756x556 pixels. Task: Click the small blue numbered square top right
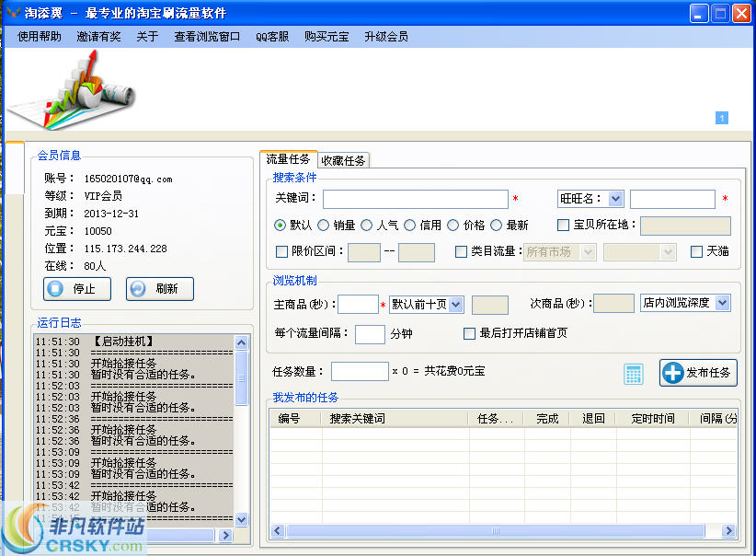[x=722, y=118]
